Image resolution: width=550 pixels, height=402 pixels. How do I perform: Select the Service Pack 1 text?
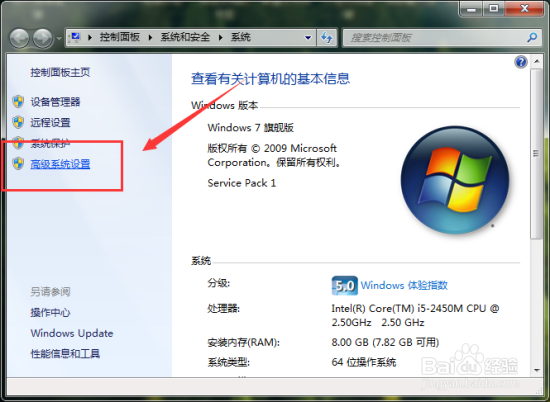[242, 183]
